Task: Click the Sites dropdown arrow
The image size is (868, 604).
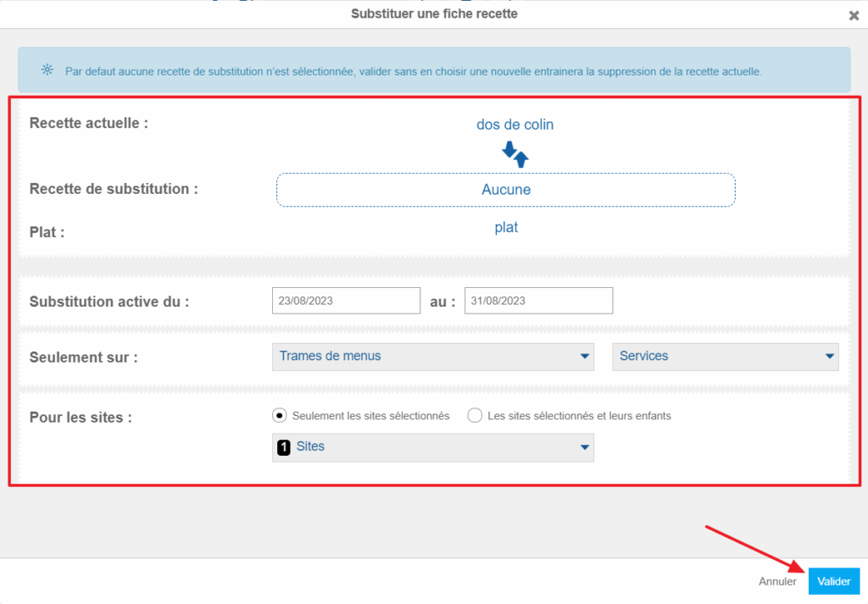Action: (x=584, y=447)
